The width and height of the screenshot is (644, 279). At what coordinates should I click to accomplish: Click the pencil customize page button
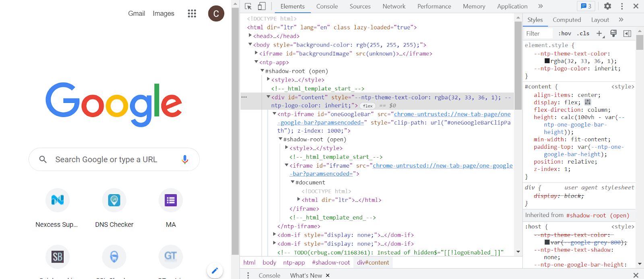click(x=215, y=270)
